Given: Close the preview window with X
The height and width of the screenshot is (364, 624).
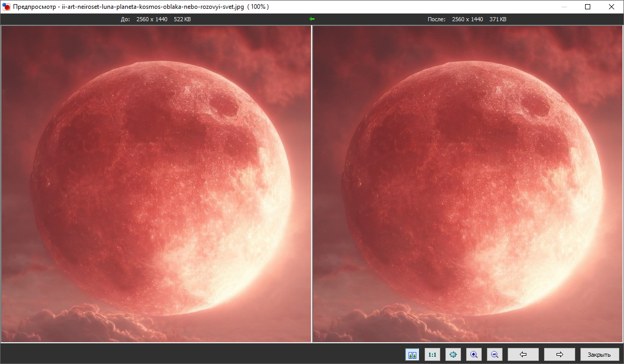Looking at the screenshot, I should tap(612, 7).
